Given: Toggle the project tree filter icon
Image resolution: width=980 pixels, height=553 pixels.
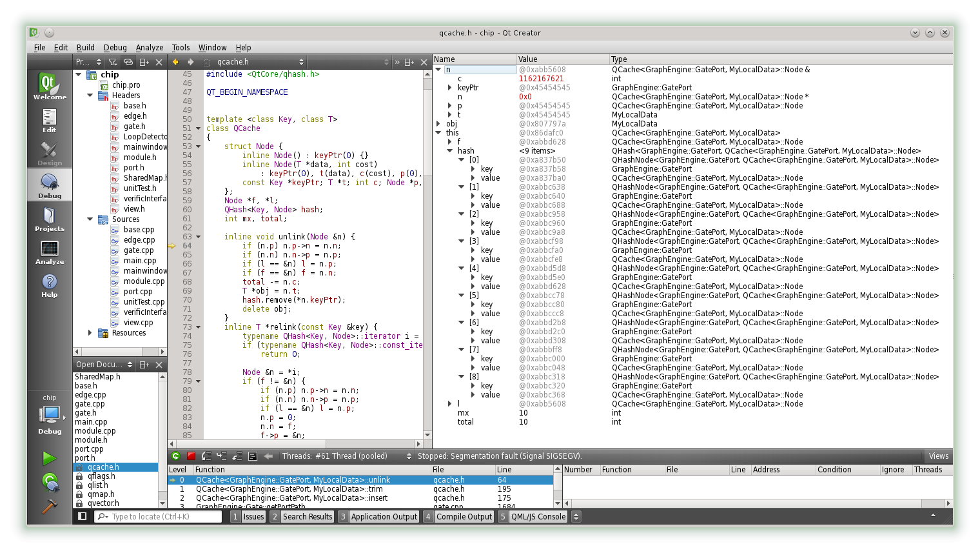Looking at the screenshot, I should (x=113, y=62).
